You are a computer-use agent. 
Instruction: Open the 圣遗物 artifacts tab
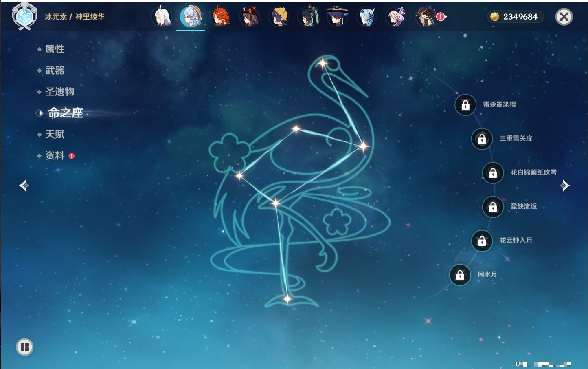59,92
